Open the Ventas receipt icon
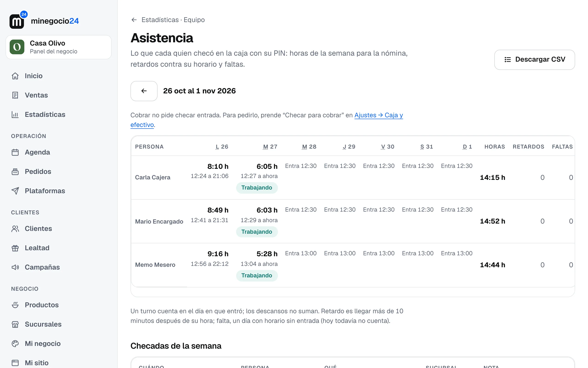The image size is (588, 368). click(x=15, y=95)
